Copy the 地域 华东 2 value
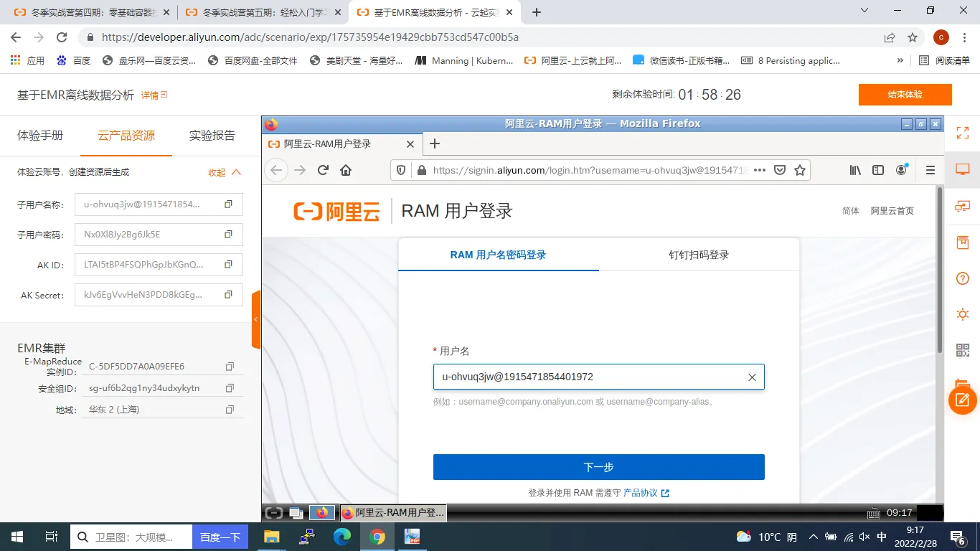 [230, 410]
